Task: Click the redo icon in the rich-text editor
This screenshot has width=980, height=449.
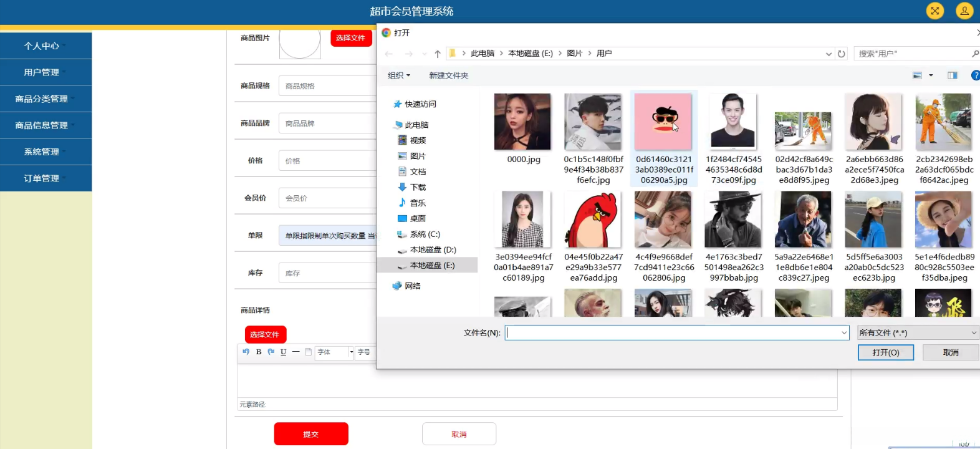Action: 271,352
